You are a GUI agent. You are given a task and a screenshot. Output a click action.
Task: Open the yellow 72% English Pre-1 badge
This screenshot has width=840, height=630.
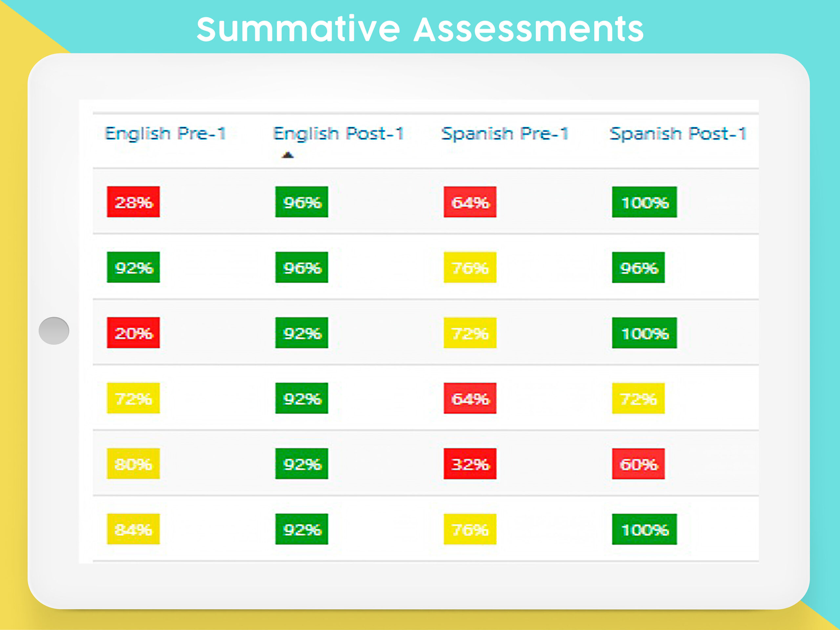[133, 398]
